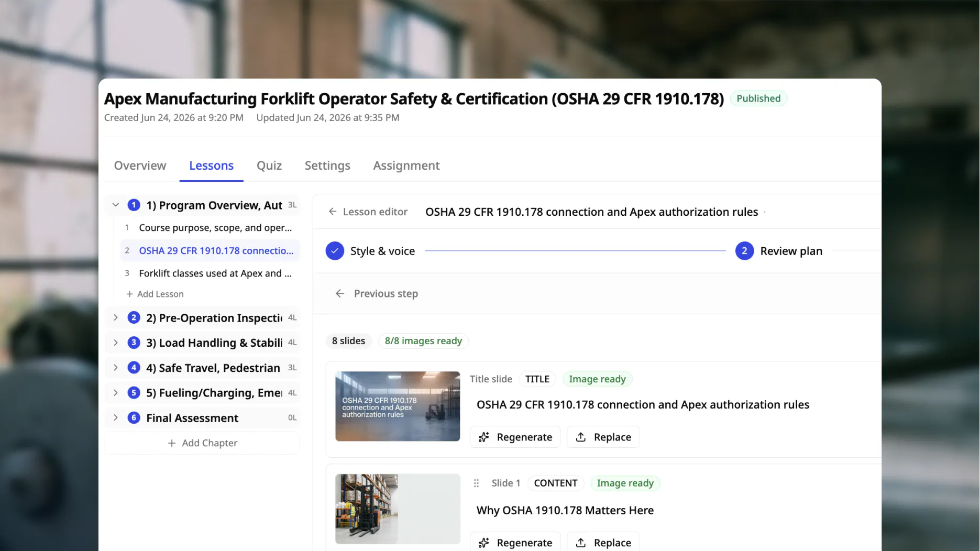Open the Settings tab
The width and height of the screenshot is (980, 551).
[327, 166]
